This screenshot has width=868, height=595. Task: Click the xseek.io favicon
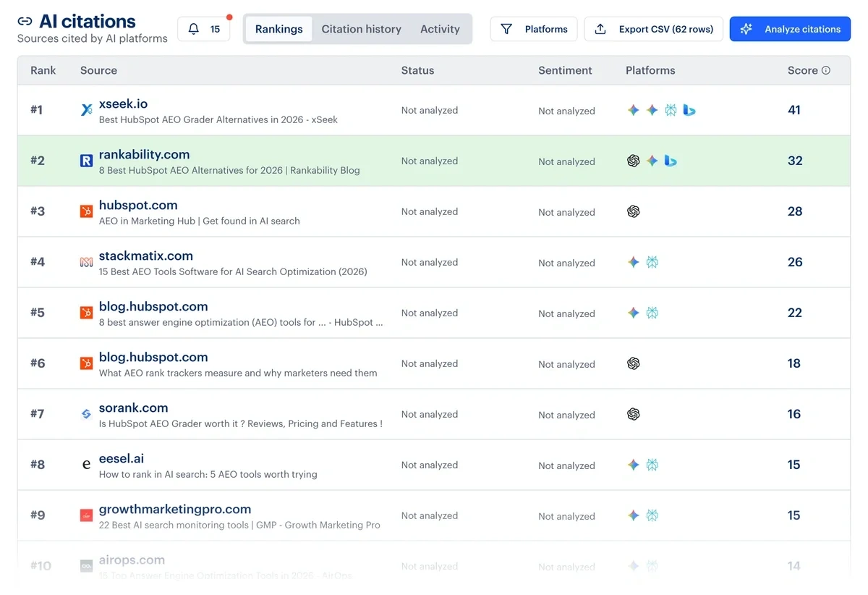pos(86,110)
